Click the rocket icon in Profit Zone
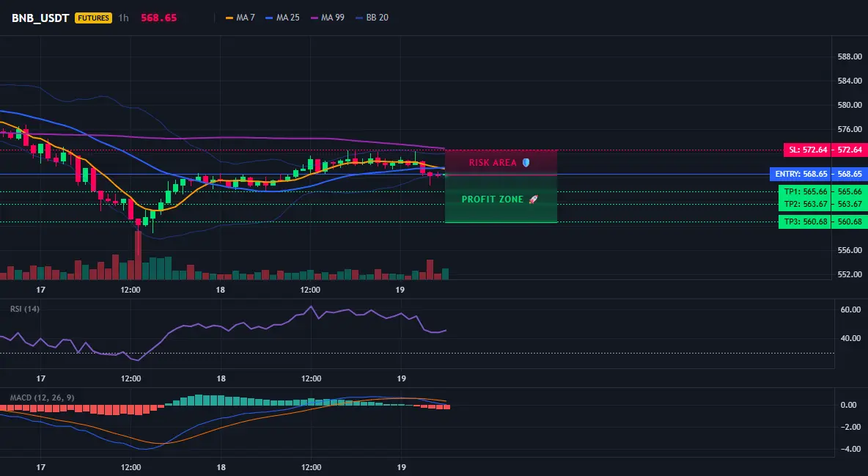This screenshot has height=476, width=868. [533, 199]
